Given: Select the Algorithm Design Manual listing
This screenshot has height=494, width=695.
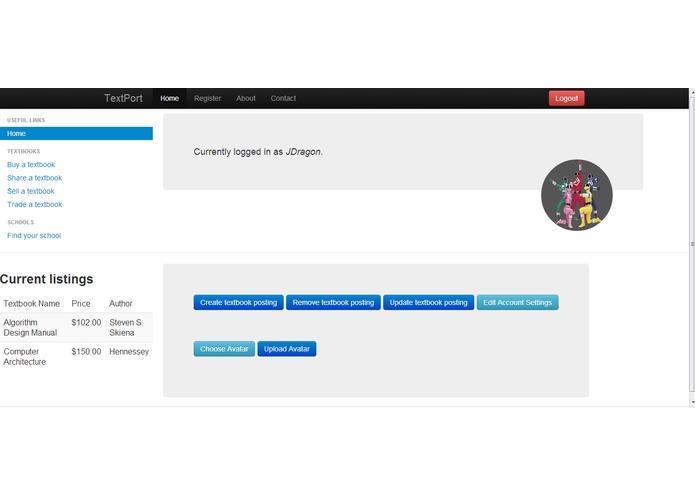Looking at the screenshot, I should [30, 327].
